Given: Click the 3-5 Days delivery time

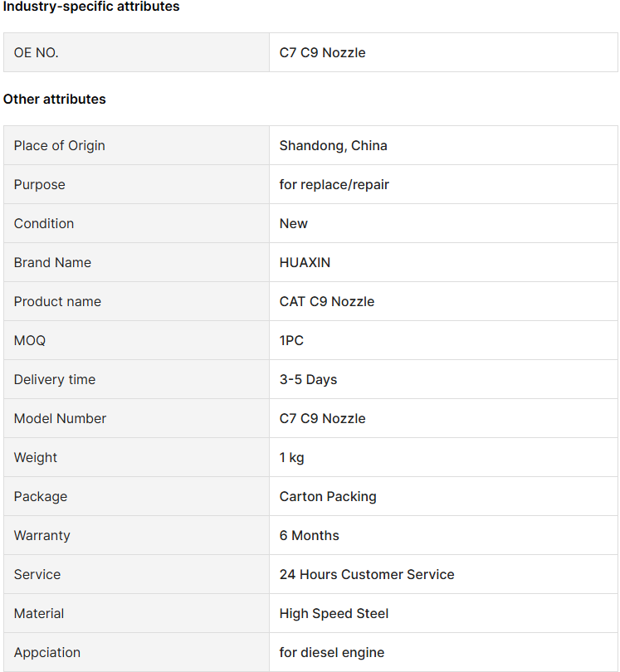Looking at the screenshot, I should 308,380.
